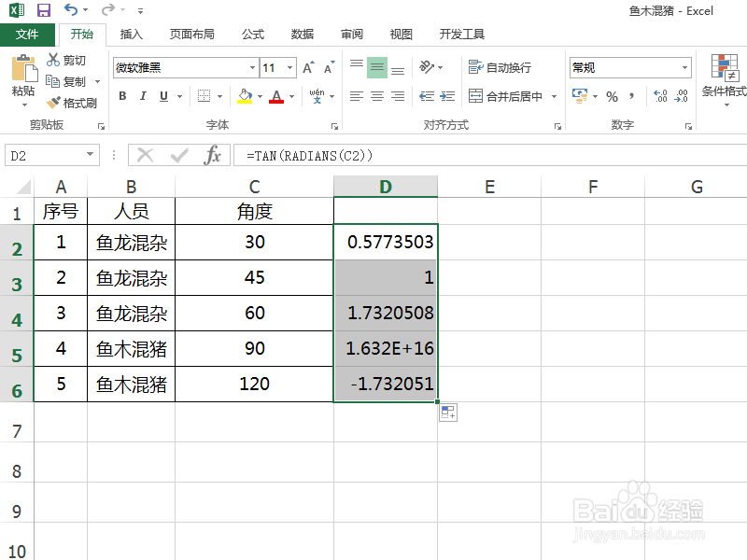Open the font name dropdown 微软雅黑

252,67
